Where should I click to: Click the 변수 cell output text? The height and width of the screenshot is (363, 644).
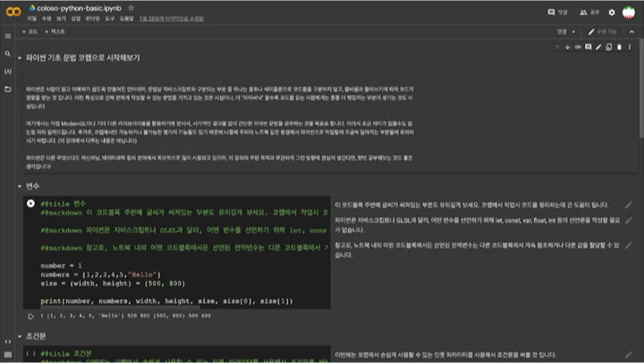pyautogui.click(x=126, y=316)
